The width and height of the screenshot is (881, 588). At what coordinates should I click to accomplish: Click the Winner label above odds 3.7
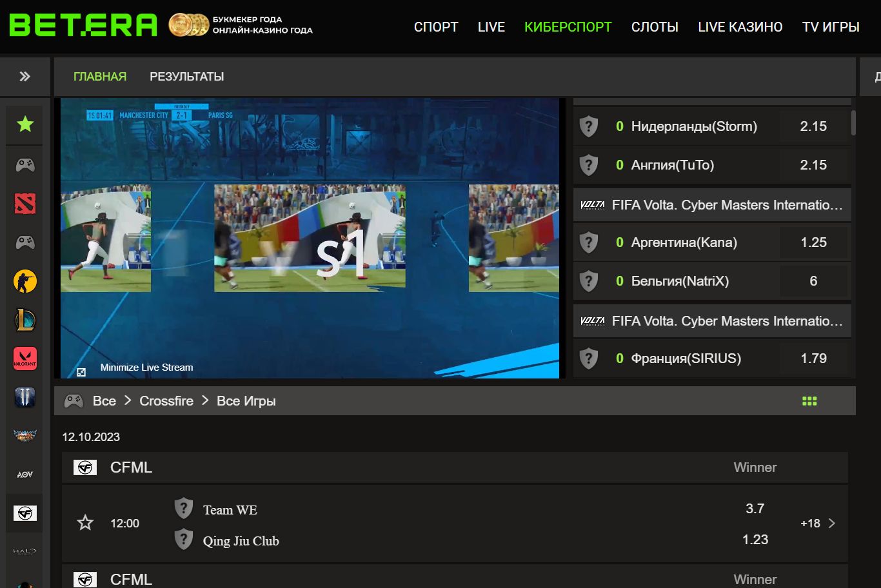click(755, 467)
